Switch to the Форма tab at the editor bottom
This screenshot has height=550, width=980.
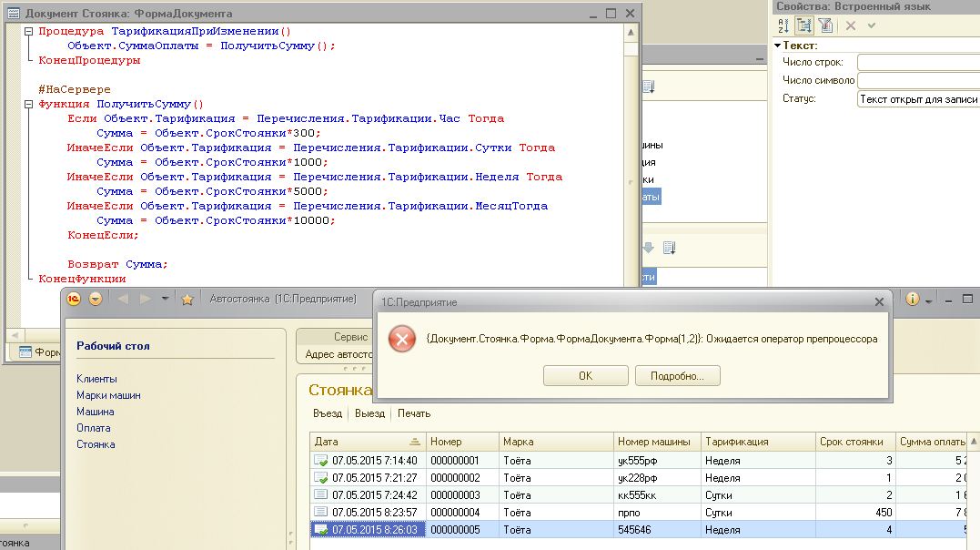click(39, 352)
